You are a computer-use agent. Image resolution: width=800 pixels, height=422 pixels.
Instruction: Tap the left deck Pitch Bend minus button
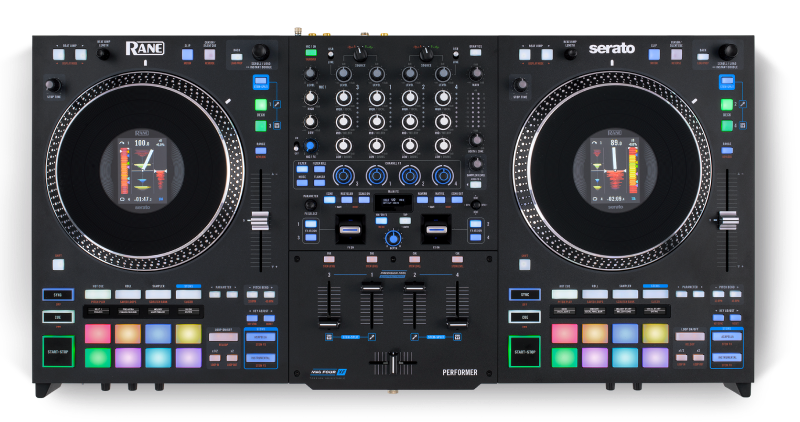point(252,294)
